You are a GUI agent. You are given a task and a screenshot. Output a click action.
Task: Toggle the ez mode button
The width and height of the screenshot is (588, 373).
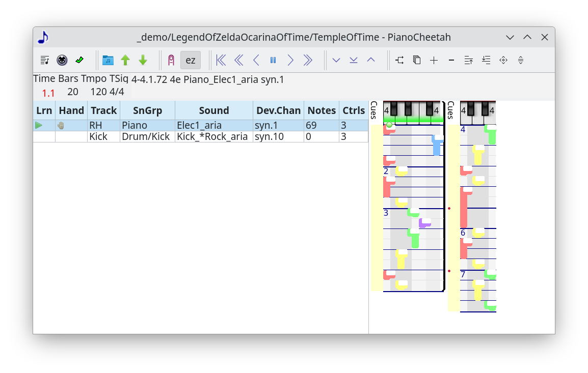tap(190, 60)
